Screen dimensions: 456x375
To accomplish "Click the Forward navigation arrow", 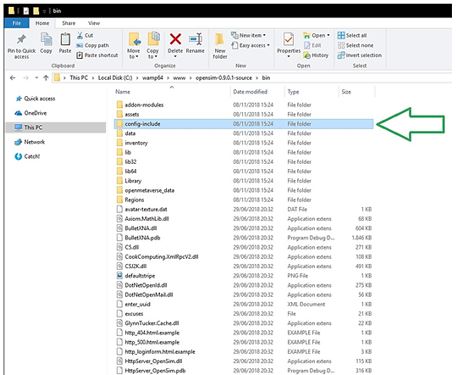I will pyautogui.click(x=26, y=78).
